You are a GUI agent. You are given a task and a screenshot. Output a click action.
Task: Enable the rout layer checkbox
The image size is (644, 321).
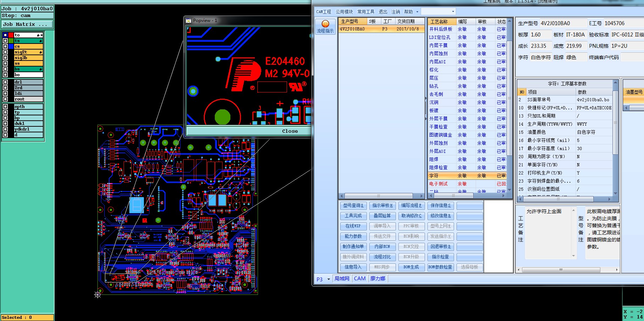coord(5,99)
